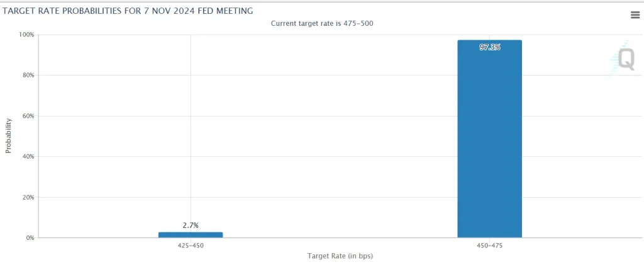
Task: Click empty plot area between the bars
Action: pyautogui.click(x=340, y=136)
